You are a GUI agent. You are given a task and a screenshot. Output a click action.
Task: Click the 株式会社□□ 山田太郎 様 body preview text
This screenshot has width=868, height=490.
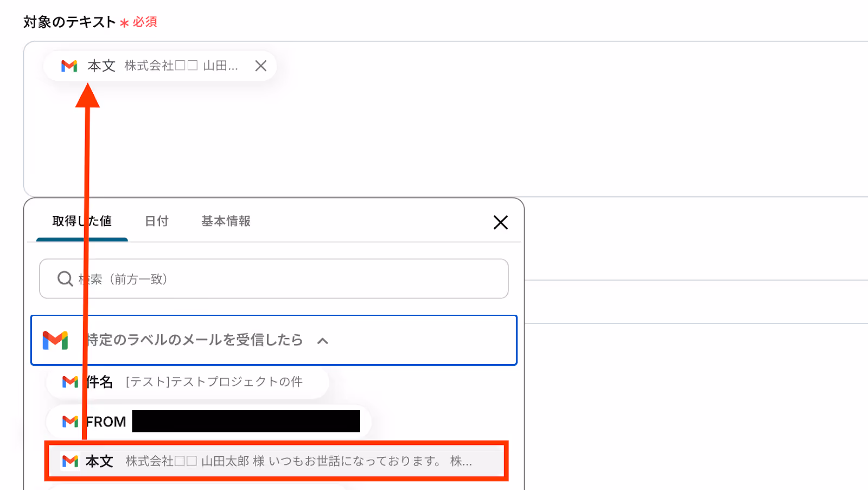tap(299, 461)
